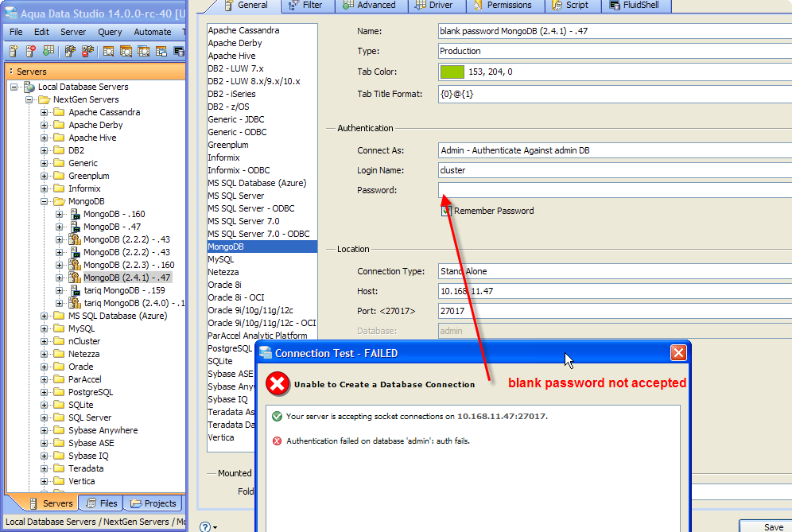
Task: Click the red authentication failed icon
Action: (x=277, y=441)
